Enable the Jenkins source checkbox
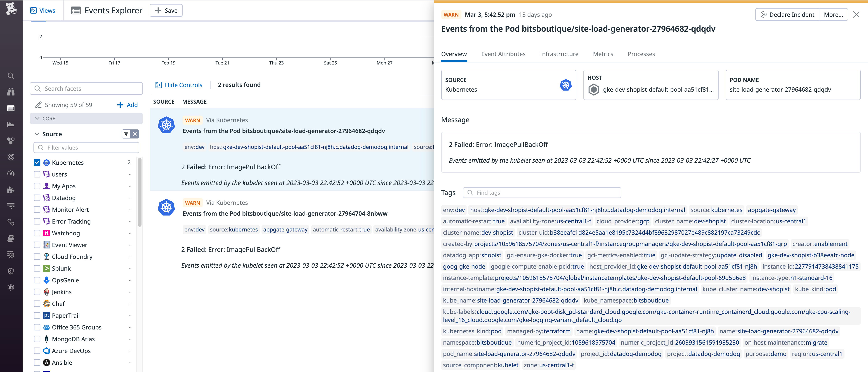Viewport: 868px width, 372px height. 37,292
